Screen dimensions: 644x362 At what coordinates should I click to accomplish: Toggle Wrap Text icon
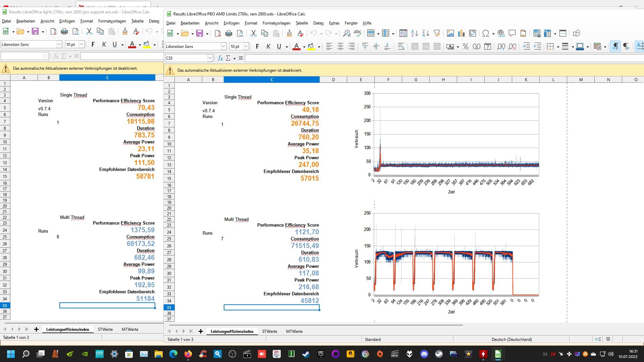[x=401, y=47]
